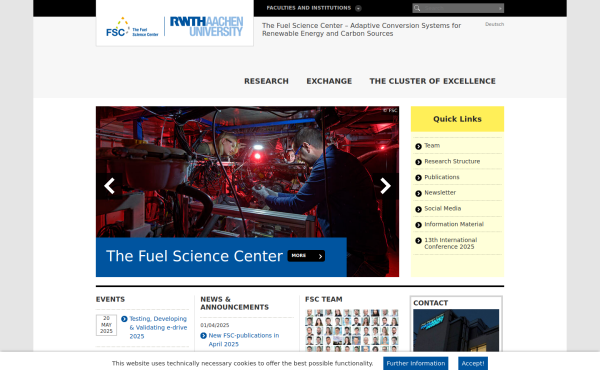Click into the search input field

click(x=459, y=8)
